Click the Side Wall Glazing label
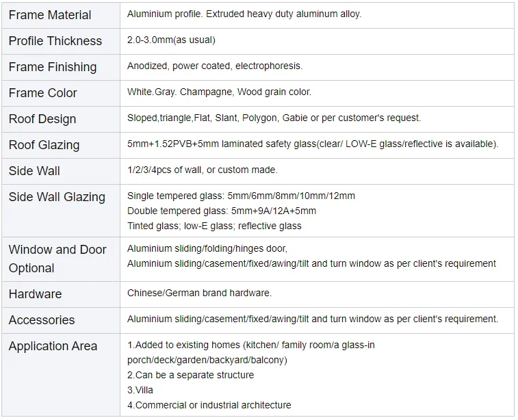This screenshot has width=518, height=420. click(x=57, y=197)
